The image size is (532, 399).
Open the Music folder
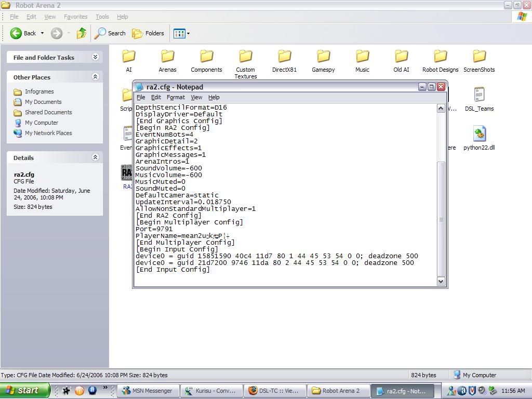click(x=362, y=61)
